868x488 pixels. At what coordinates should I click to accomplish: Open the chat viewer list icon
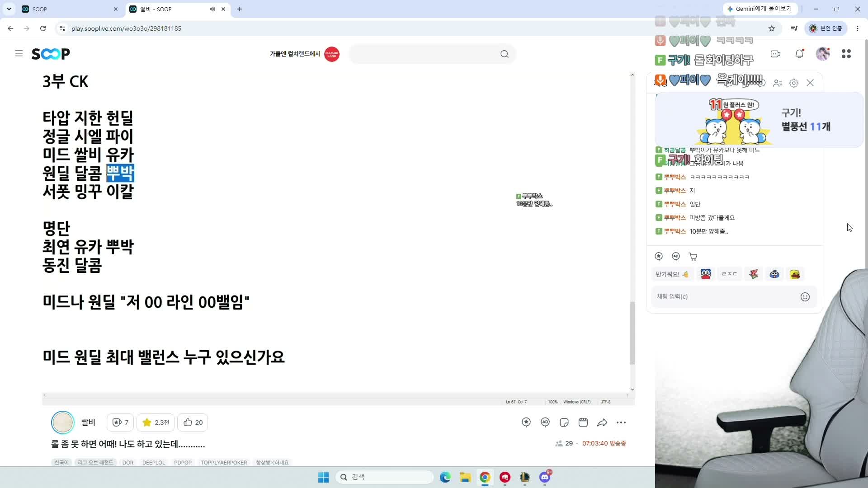(778, 83)
